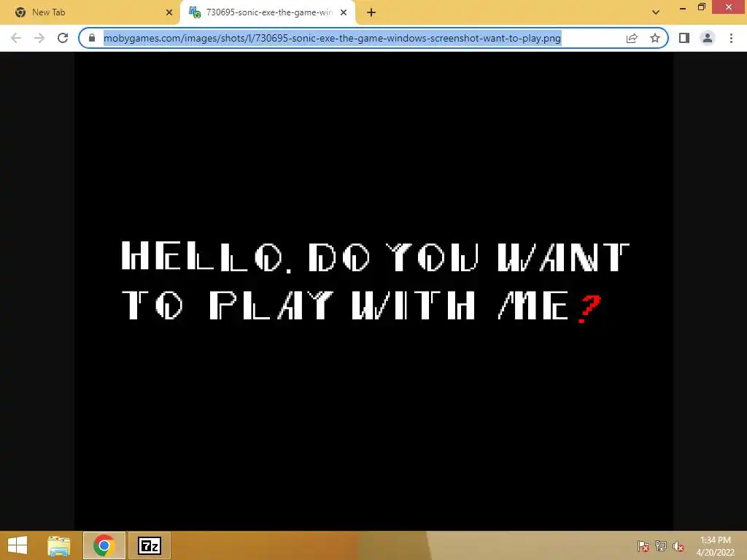The width and height of the screenshot is (747, 560).
Task: Go back using the browser back arrow
Action: tap(16, 38)
